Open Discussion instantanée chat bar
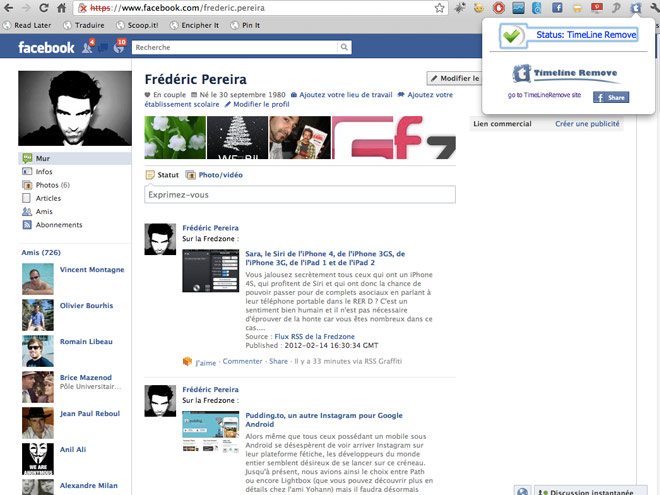The width and height of the screenshot is (660, 495). pos(591,491)
